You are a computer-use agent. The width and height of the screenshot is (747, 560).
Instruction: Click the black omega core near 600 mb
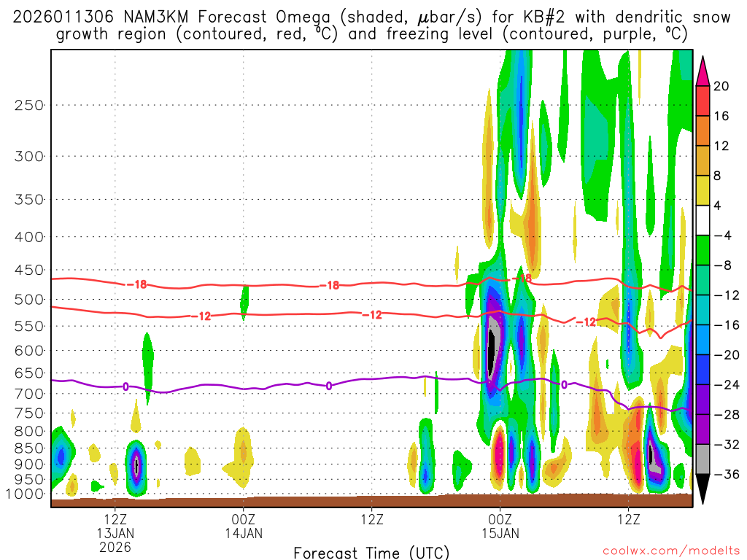491,354
